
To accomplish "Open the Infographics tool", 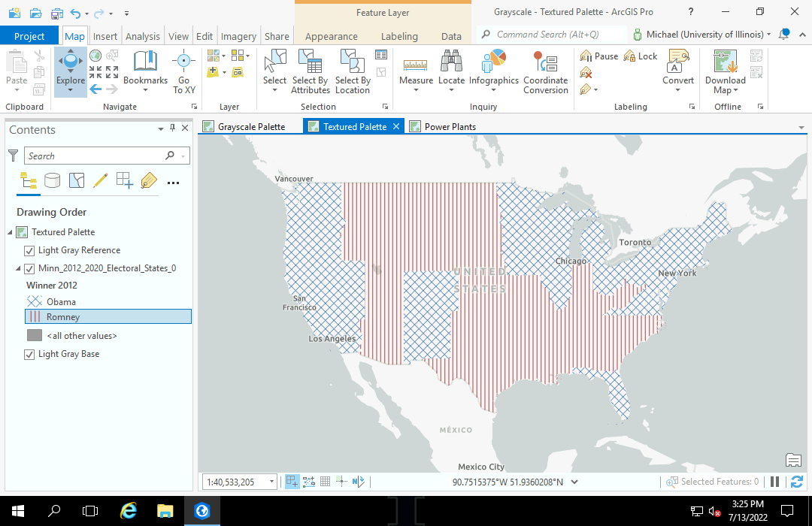I will [494, 68].
